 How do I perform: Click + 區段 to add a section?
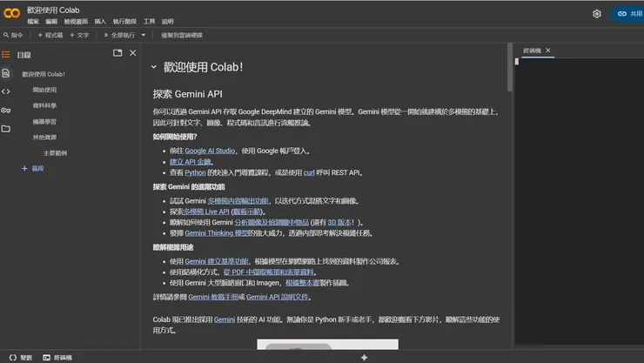click(x=33, y=168)
